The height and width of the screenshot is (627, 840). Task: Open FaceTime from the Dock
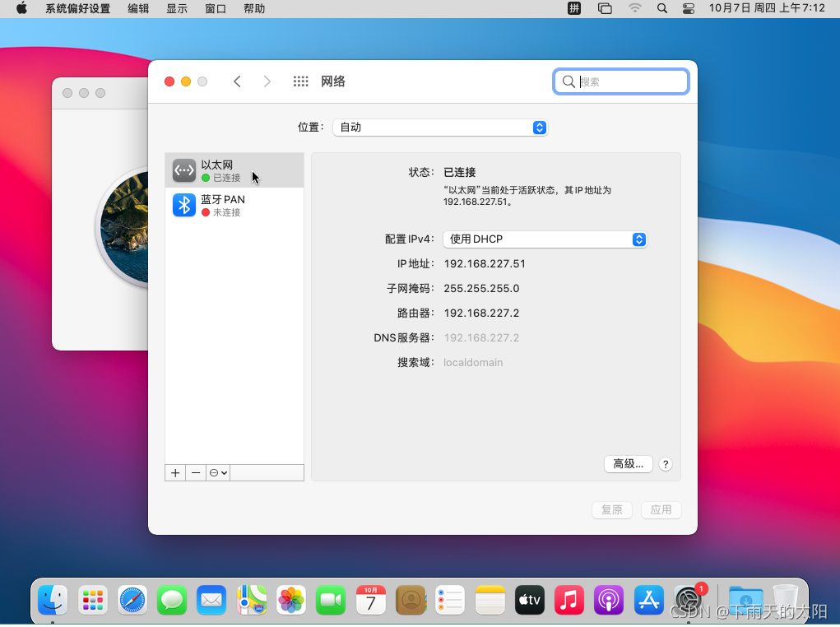pos(331,600)
